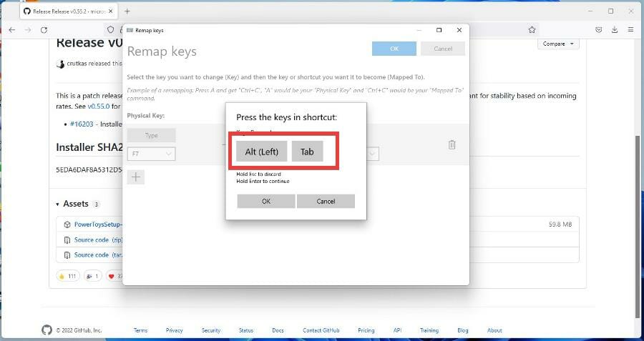Maximize the browser window
644x341 pixels.
(611, 11)
